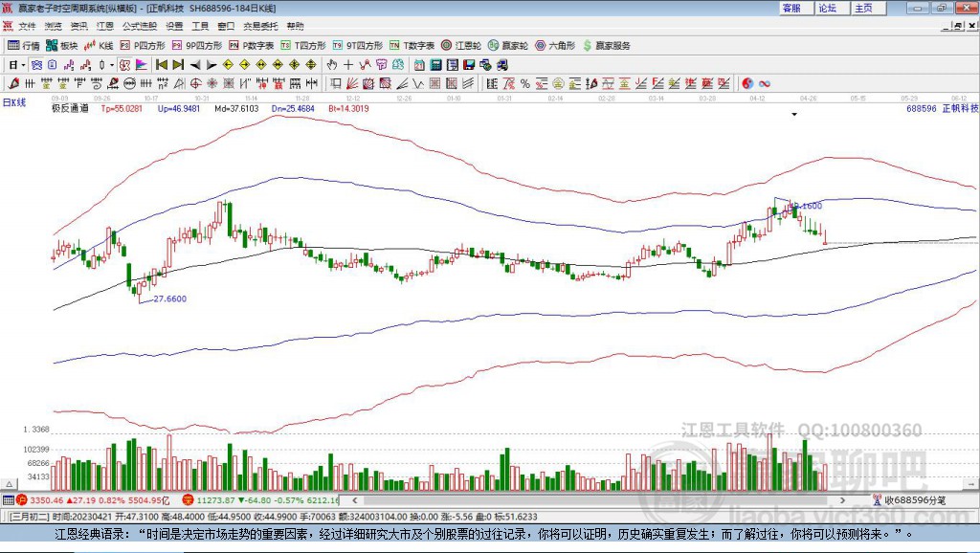This screenshot has height=553, width=980.
Task: Click the triangle button left of the volume pane
Action: [x=10, y=484]
